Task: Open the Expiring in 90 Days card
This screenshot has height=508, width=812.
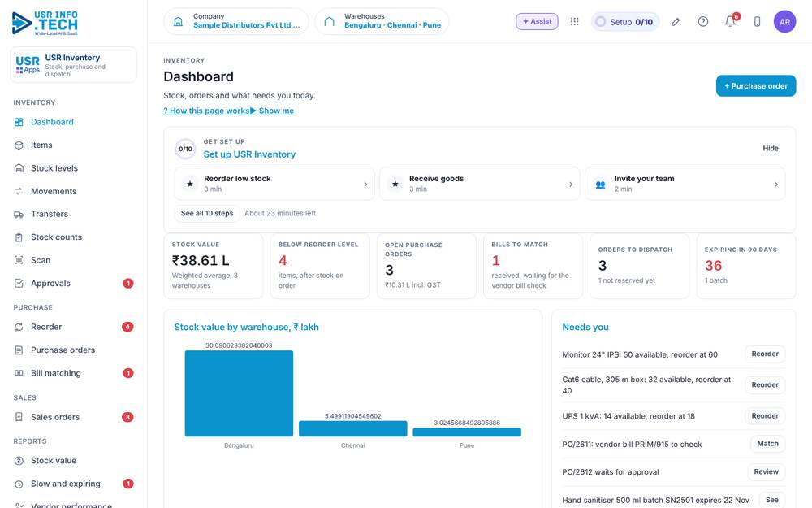Action: (x=746, y=266)
